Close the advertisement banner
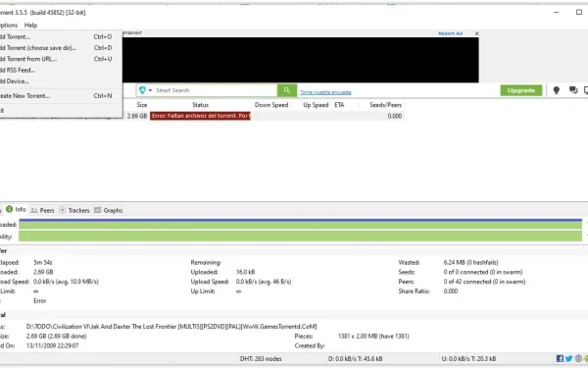This screenshot has height=368, width=588. 476,33
